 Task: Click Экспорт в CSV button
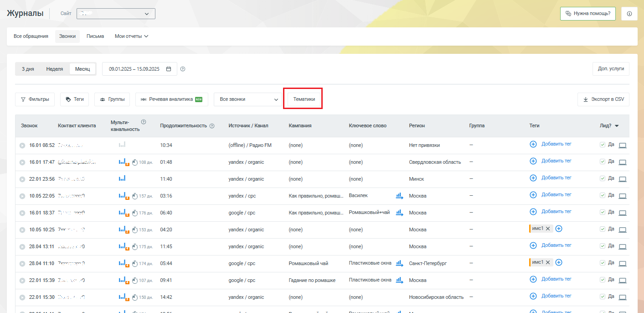(603, 99)
